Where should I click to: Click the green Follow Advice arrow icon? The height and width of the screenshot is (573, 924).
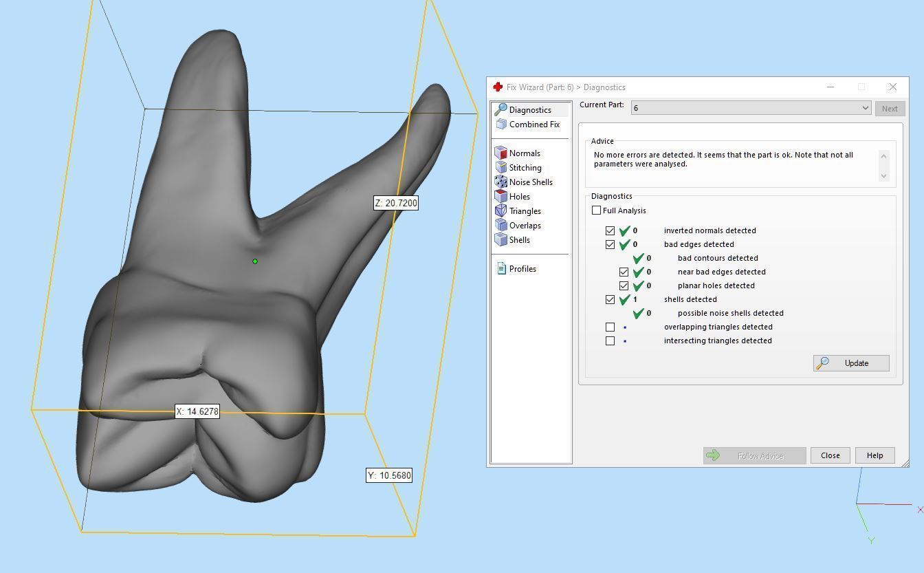click(713, 455)
